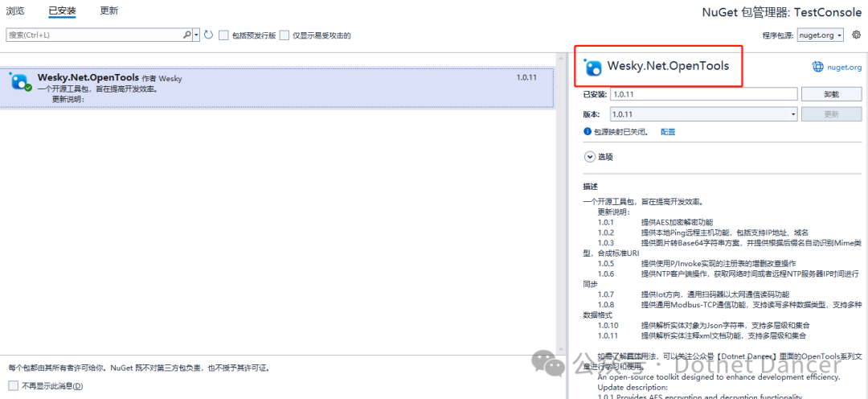Open the package source nuget.org dropdown
The width and height of the screenshot is (868, 399).
coord(821,35)
